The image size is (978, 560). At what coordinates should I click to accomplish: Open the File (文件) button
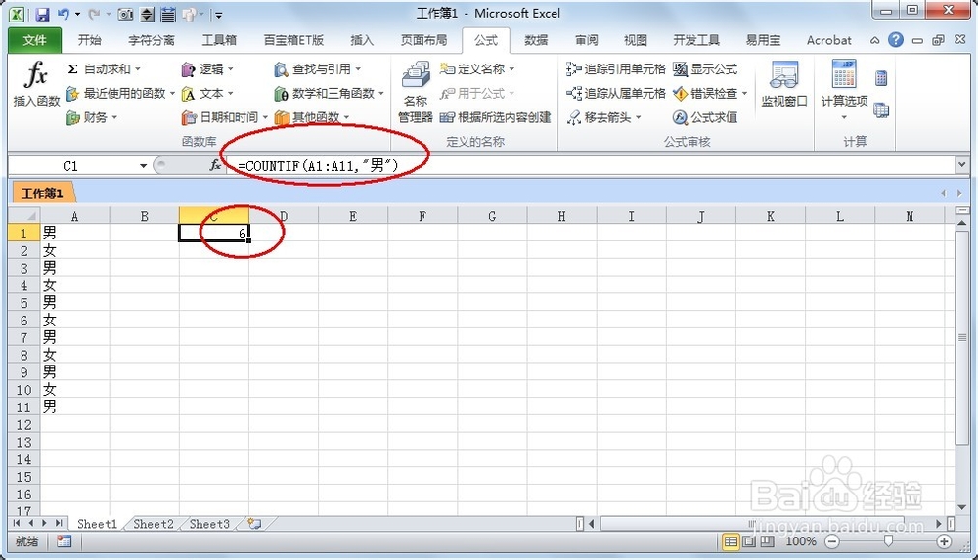pyautogui.click(x=34, y=40)
